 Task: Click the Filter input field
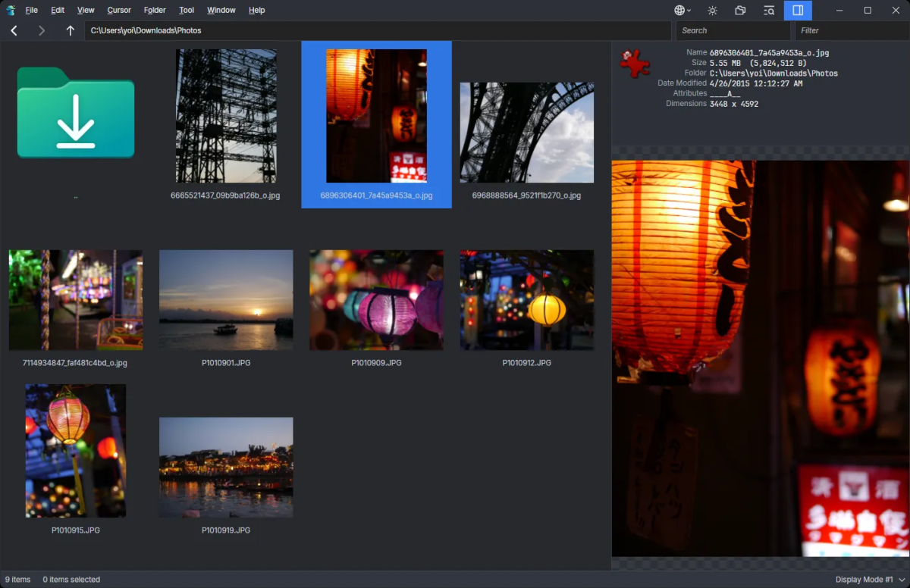click(x=849, y=30)
